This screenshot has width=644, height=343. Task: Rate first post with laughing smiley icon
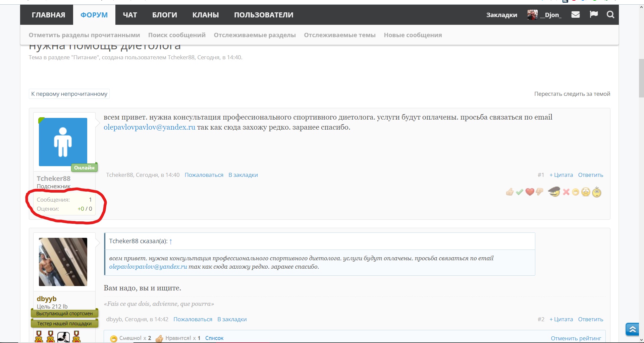coord(576,192)
